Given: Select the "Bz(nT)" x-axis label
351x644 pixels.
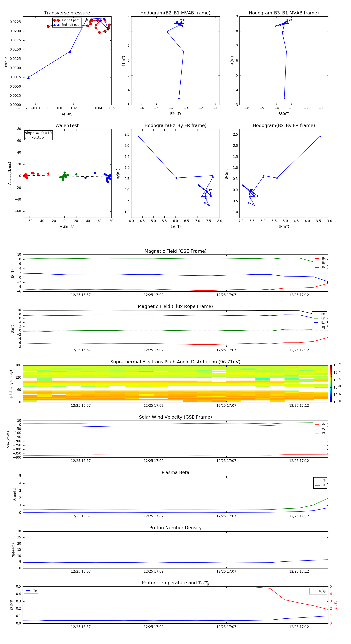Looking at the screenshot, I should click(175, 227).
